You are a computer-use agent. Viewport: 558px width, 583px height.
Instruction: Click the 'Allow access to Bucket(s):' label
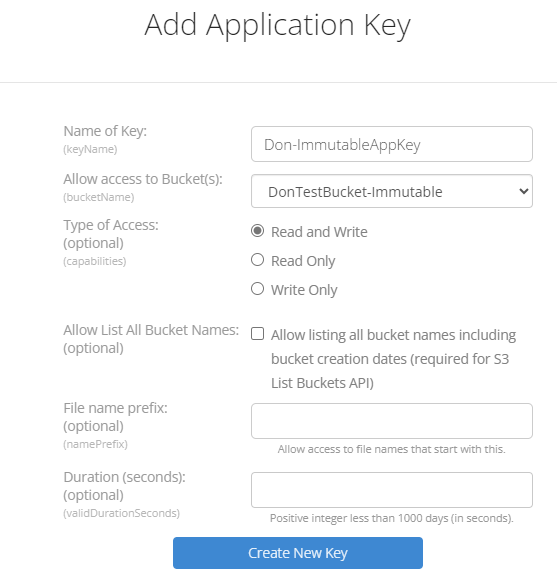pyautogui.click(x=143, y=179)
